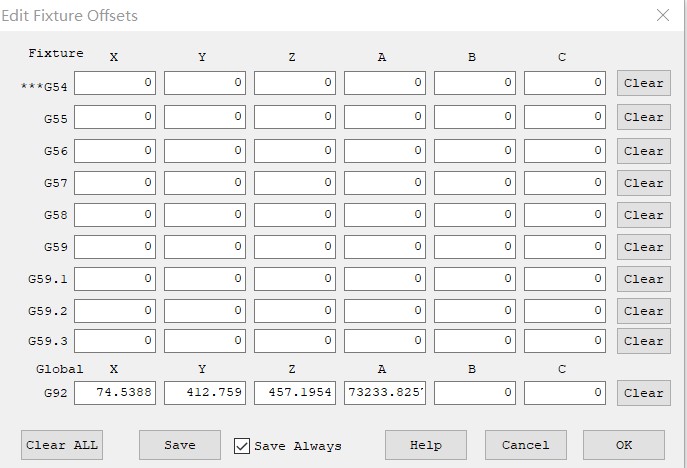Clear the G59.1 fixture row
This screenshot has height=468, width=687.
coord(643,279)
